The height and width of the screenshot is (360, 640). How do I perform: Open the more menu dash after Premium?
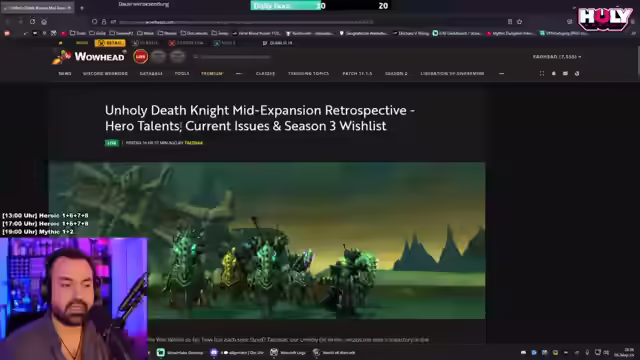239,73
